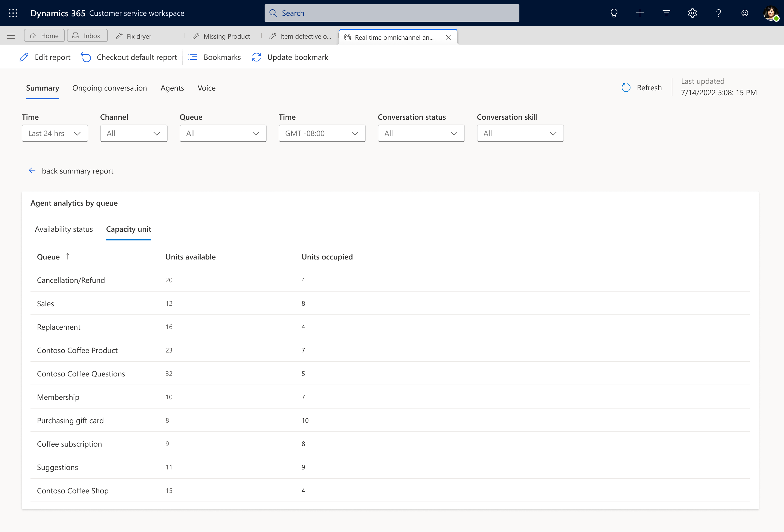Click the Bookmarks icon

[194, 57]
